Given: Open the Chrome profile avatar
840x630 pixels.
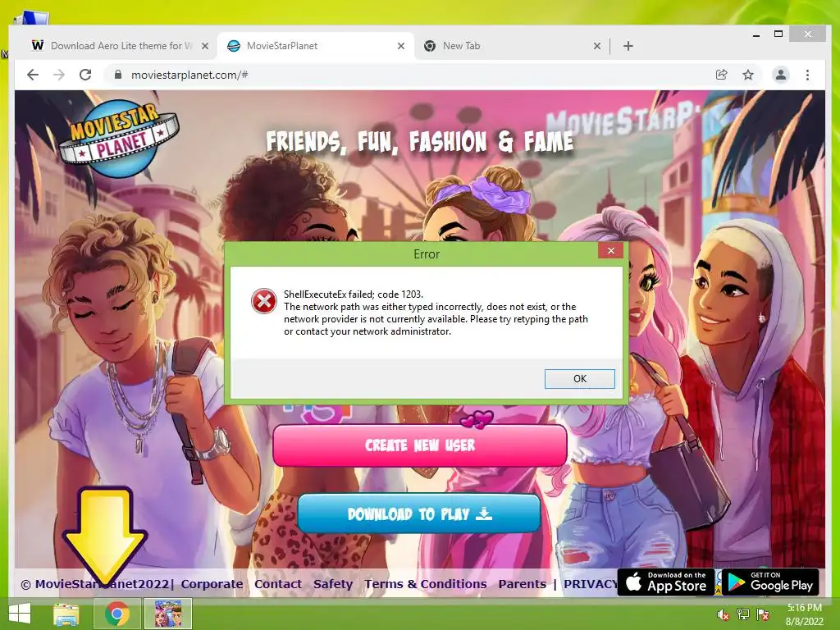Looking at the screenshot, I should [781, 75].
